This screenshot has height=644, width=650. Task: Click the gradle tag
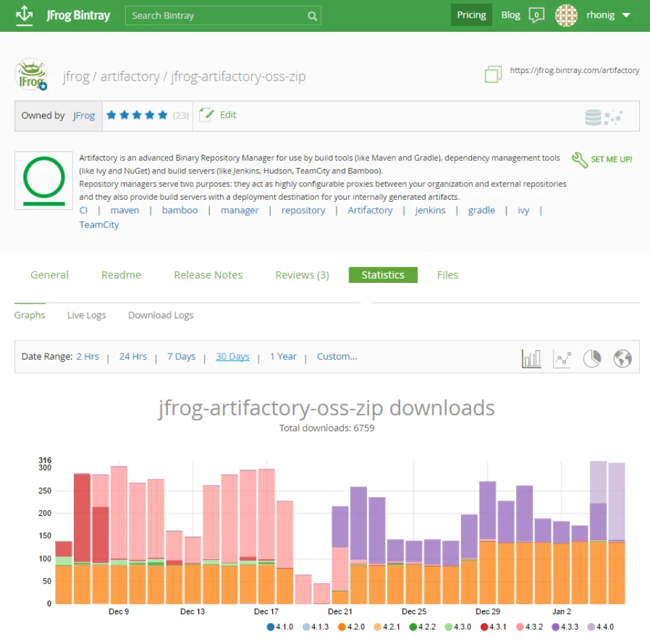click(481, 210)
